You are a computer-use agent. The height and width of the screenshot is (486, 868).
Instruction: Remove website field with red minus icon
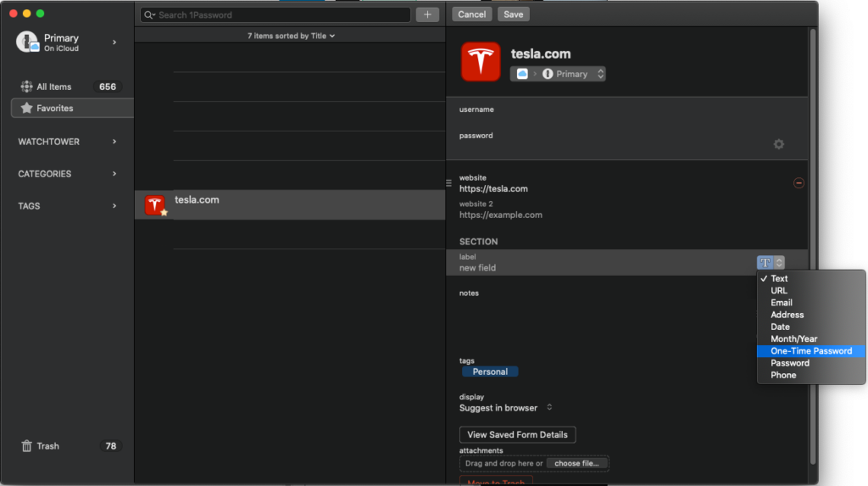coord(798,183)
